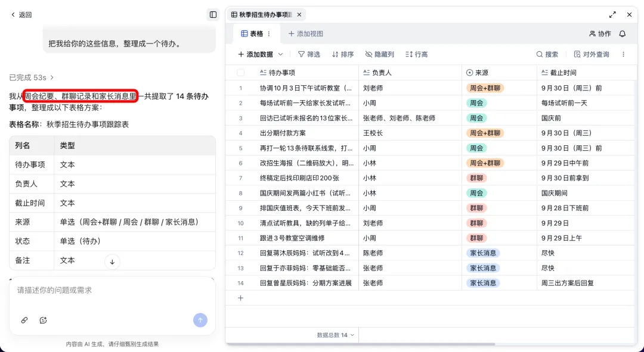644x352 pixels.
Task: Add a new row with plus icon
Action: tap(241, 298)
